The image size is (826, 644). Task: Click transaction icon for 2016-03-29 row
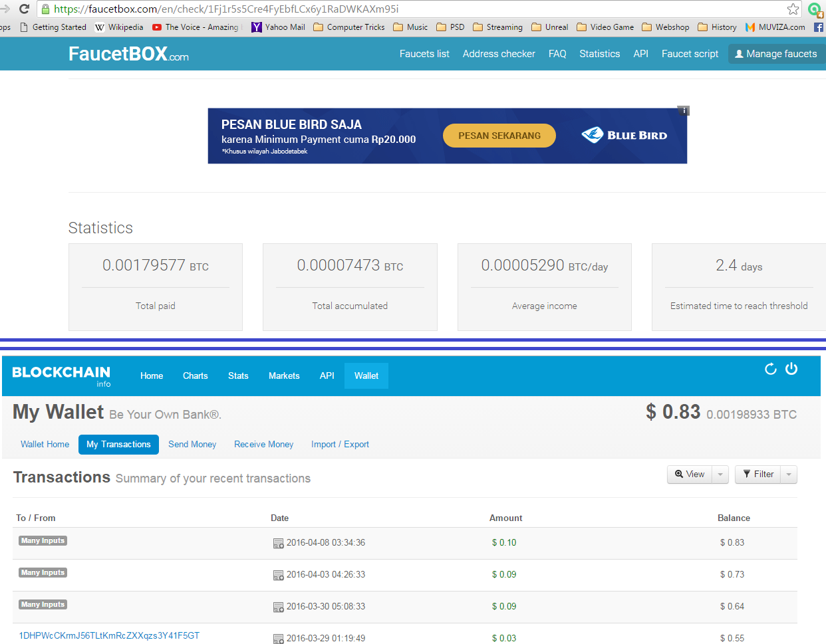click(279, 639)
